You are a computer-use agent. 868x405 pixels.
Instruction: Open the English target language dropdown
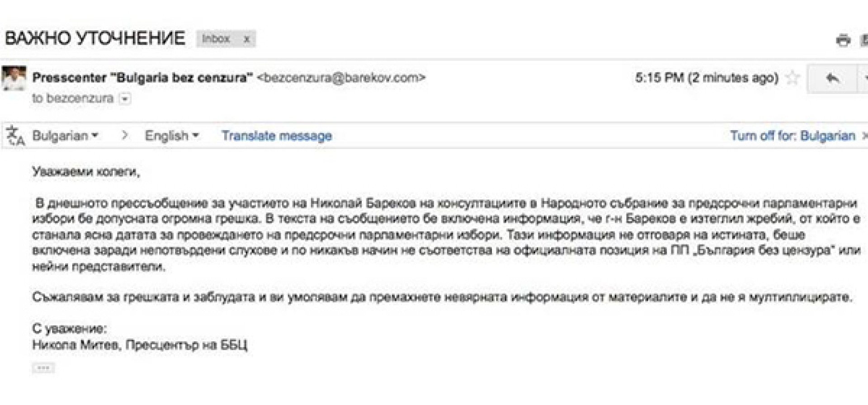tap(171, 136)
